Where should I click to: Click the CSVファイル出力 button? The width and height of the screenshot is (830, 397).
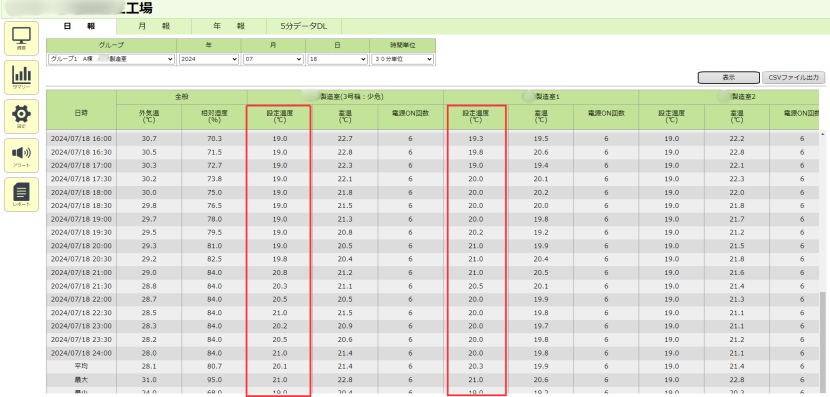[793, 77]
